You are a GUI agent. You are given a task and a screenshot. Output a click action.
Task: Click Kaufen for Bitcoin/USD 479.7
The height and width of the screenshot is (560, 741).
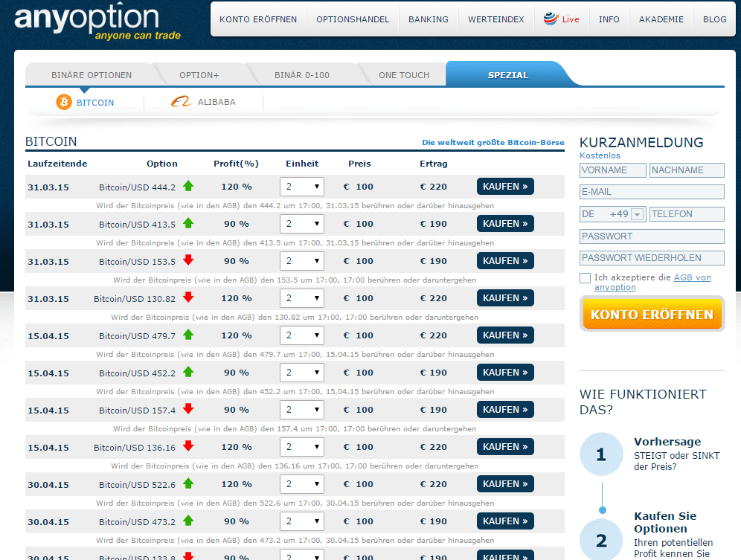pos(505,335)
